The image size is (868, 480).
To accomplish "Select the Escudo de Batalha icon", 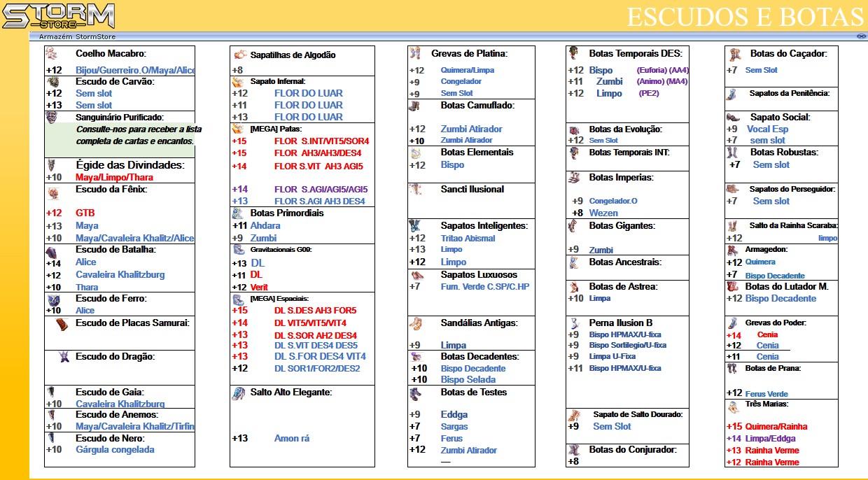I will tap(52, 252).
